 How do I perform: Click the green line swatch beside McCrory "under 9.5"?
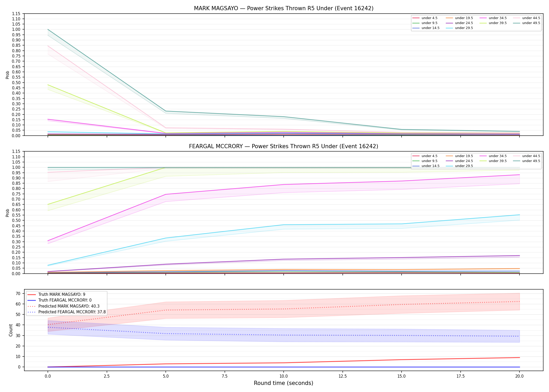[416, 161]
